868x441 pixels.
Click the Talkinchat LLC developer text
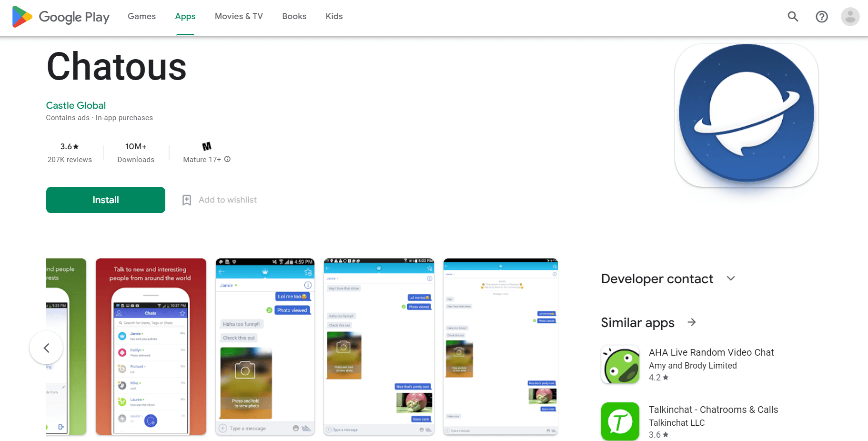676,423
